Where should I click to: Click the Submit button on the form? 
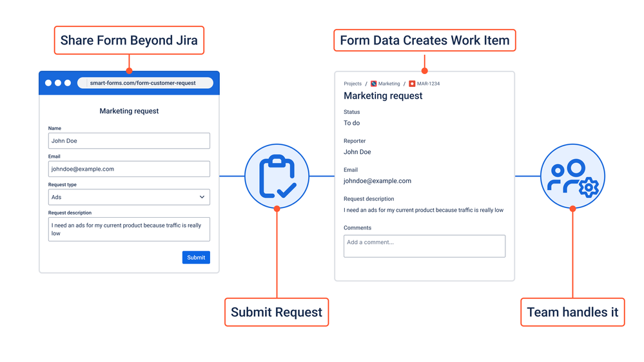pyautogui.click(x=196, y=258)
